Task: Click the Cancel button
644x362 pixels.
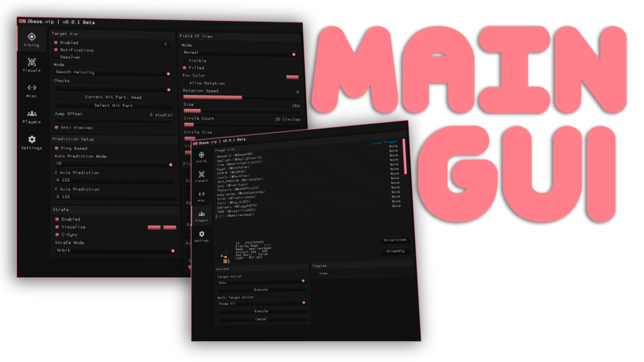Action: click(x=262, y=319)
